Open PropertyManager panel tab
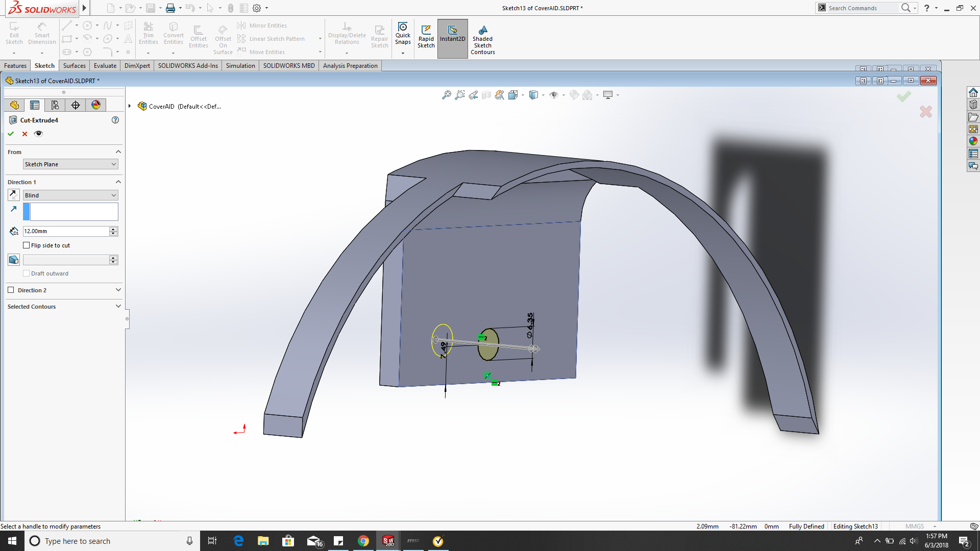 (x=35, y=105)
